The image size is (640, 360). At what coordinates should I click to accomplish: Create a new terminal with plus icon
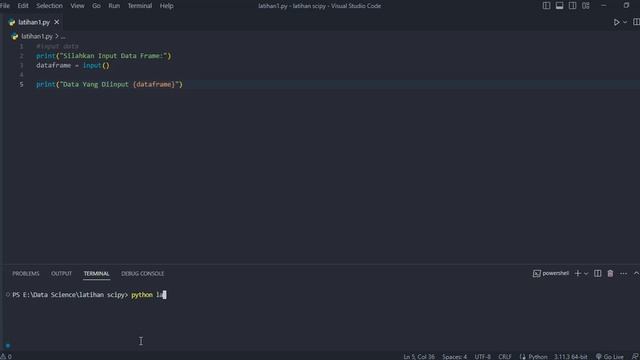coord(577,273)
